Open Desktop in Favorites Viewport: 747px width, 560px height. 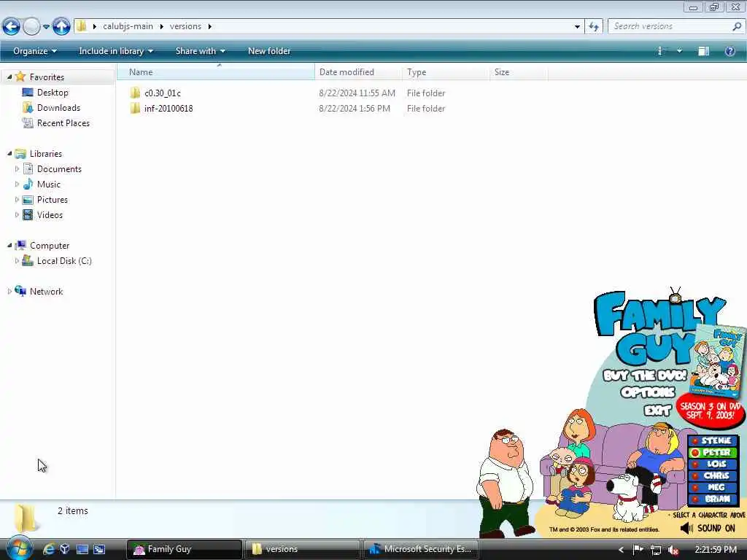53,93
